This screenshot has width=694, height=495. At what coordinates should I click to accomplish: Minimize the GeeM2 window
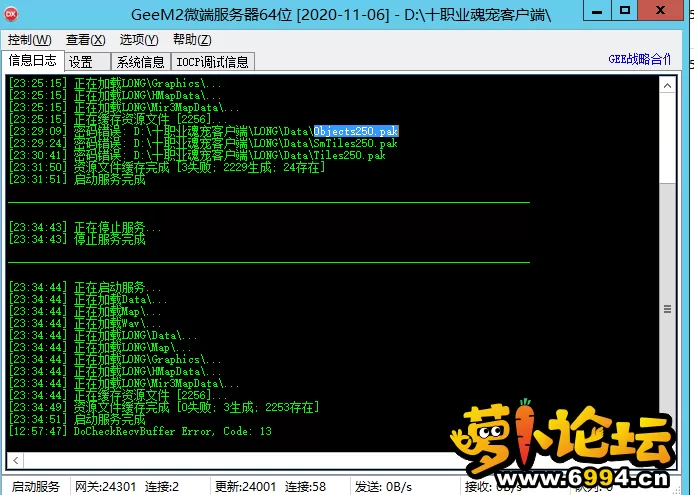click(x=597, y=11)
